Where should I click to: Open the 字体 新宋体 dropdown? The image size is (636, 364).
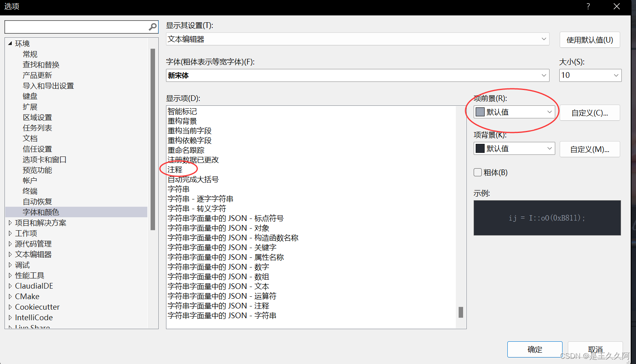click(544, 75)
